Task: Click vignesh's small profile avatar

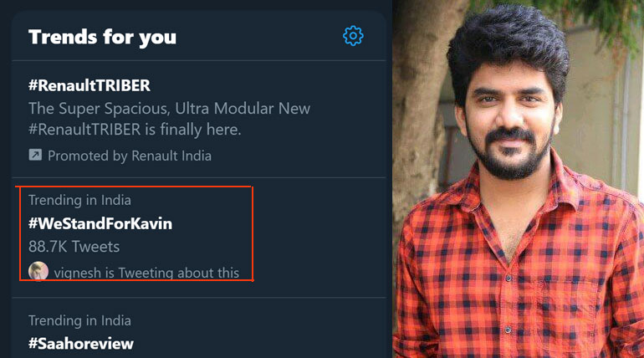Action: (x=38, y=272)
